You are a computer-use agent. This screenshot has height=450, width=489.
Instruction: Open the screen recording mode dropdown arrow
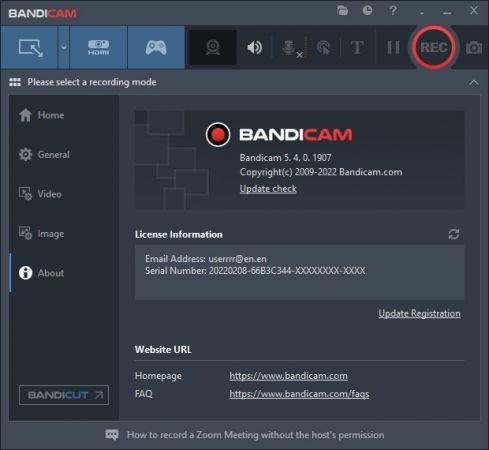64,48
